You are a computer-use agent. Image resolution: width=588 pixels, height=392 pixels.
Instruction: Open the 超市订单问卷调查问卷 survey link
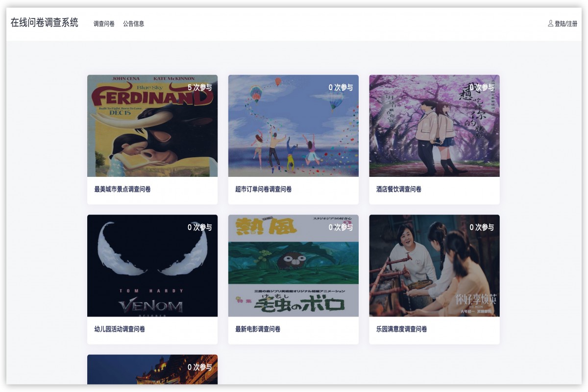tap(263, 189)
